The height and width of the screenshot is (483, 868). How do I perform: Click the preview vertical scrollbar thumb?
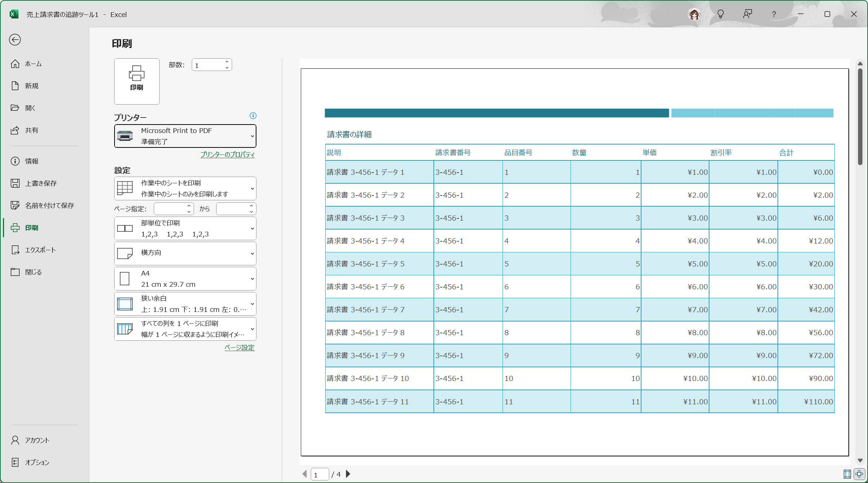(860, 117)
